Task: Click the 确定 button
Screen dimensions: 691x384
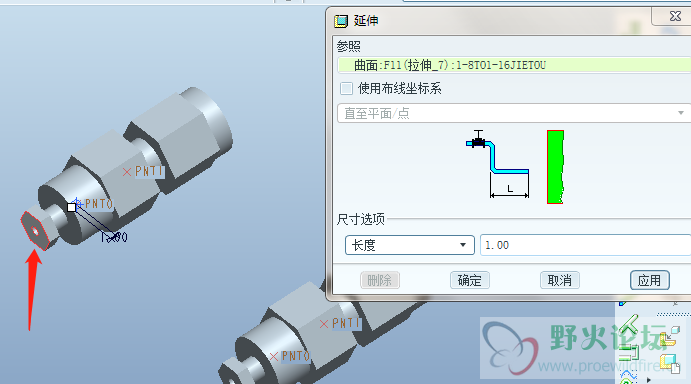Action: (470, 280)
